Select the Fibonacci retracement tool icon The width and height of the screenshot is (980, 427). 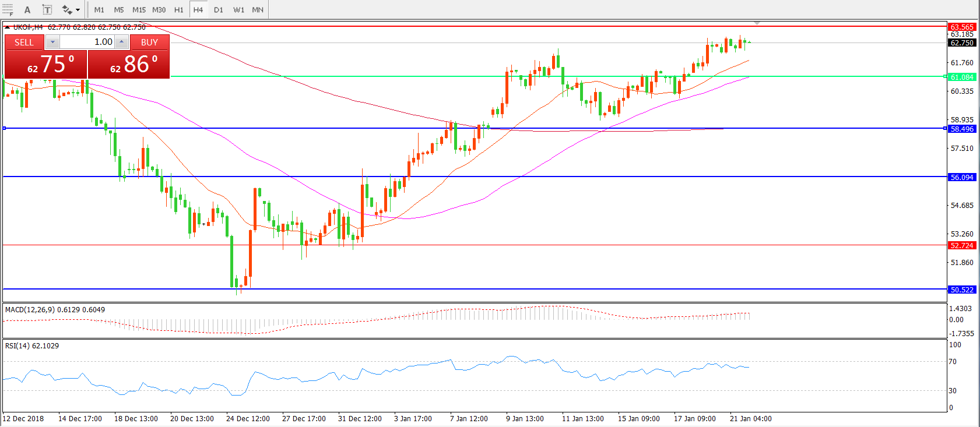click(8, 10)
